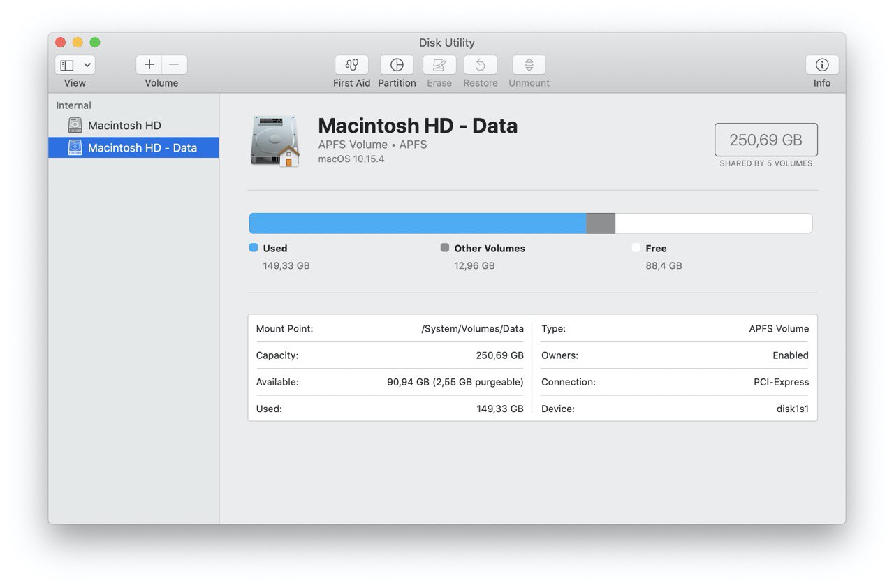
Task: Click the minus remove volume button
Action: coord(175,65)
